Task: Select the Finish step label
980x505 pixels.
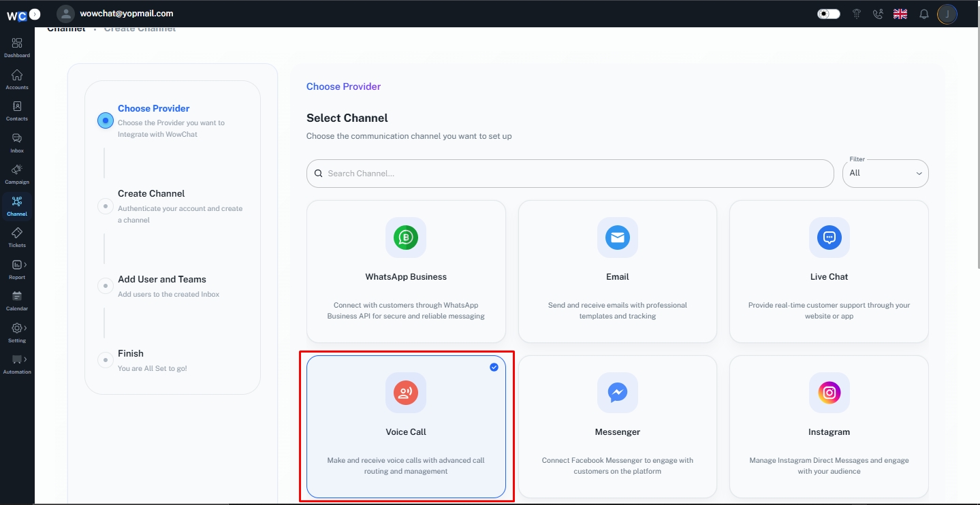Action: [x=131, y=354]
